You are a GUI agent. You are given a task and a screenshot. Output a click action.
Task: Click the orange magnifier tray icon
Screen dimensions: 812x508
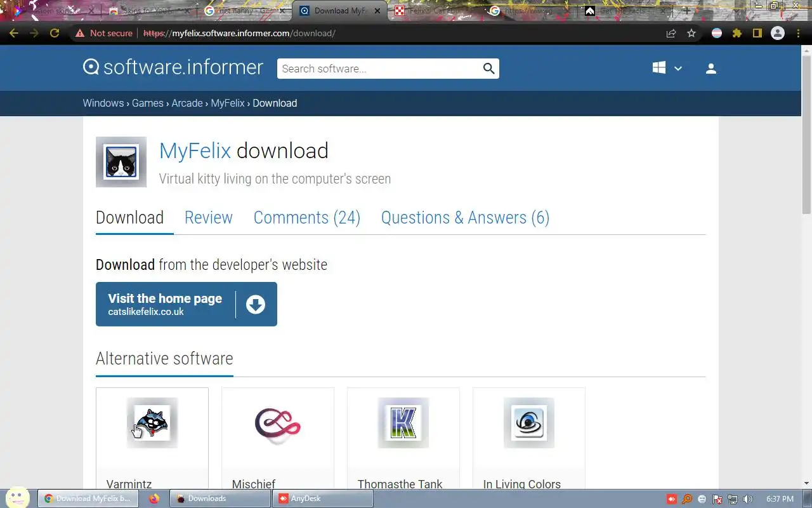point(687,499)
